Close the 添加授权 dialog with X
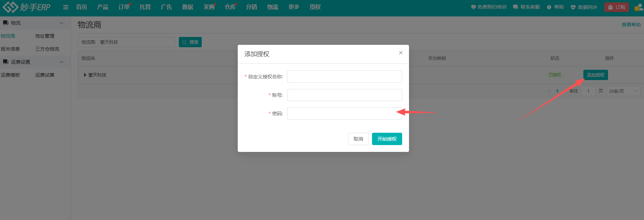Viewport: 644px width, 220px height. 401,53
